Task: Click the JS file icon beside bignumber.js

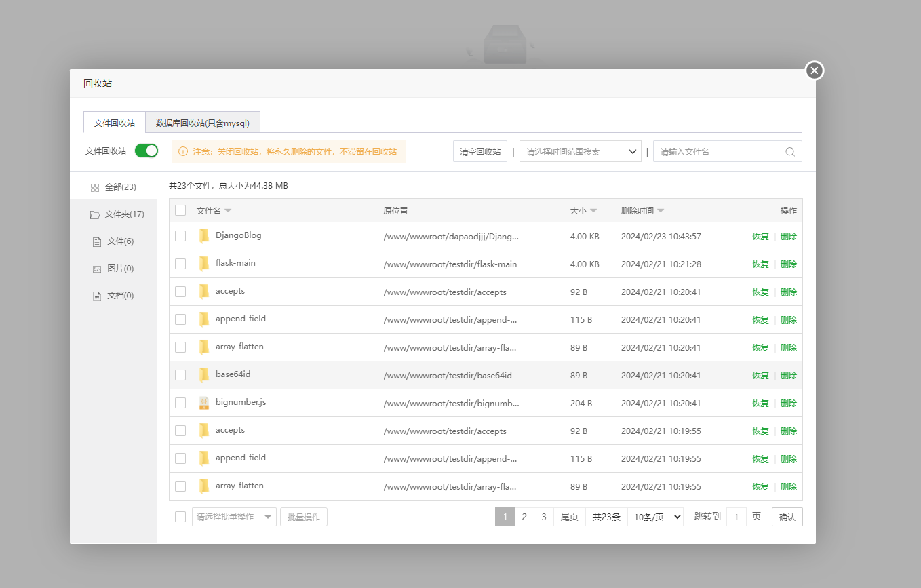Action: pyautogui.click(x=203, y=403)
